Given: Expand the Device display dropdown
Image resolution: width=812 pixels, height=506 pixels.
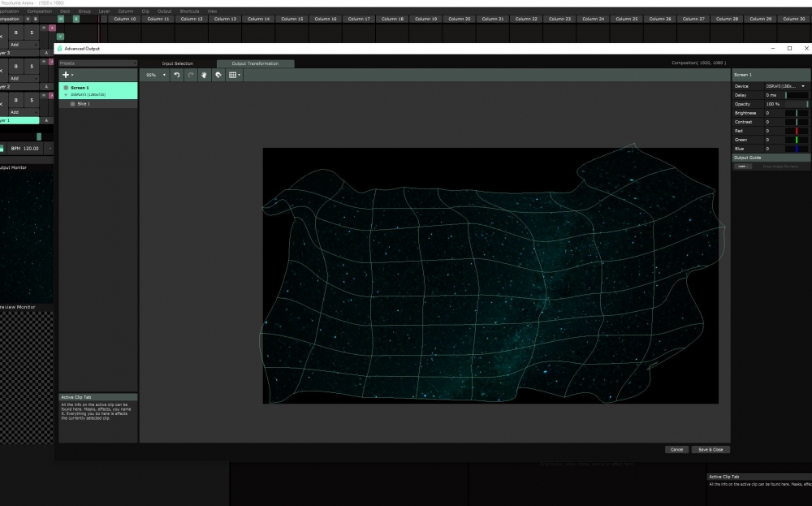Looking at the screenshot, I should click(x=785, y=86).
